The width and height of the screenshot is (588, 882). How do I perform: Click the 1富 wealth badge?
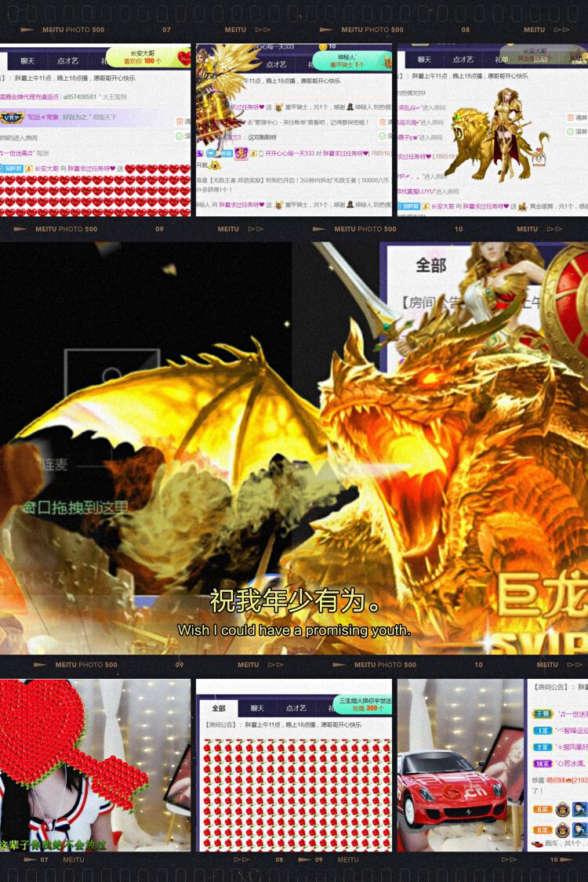[x=543, y=731]
